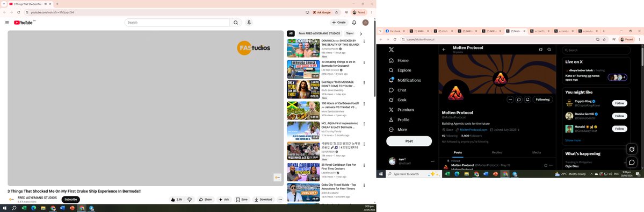Dislike the video with thumbs down
The height and width of the screenshot is (212, 644).
[x=190, y=199]
